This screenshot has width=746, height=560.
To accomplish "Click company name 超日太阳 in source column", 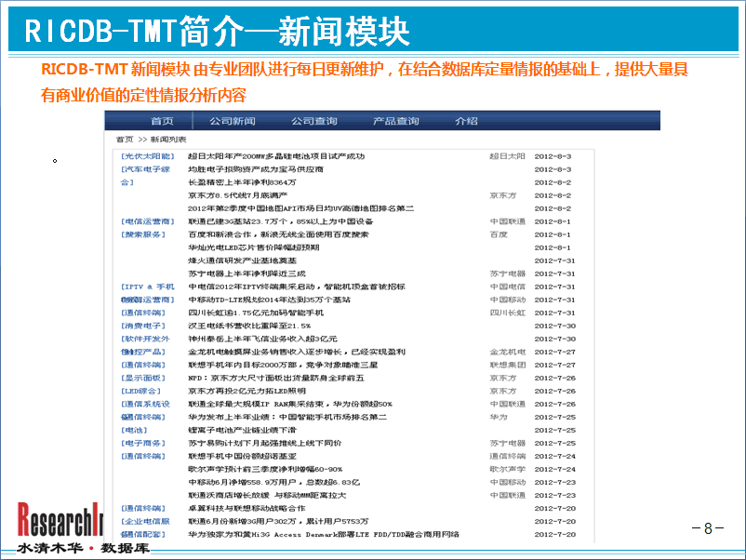I will (x=507, y=156).
